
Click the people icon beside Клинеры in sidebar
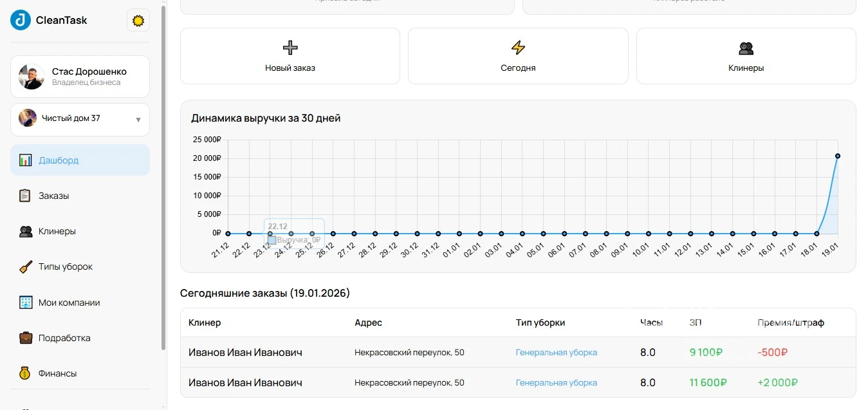tap(24, 230)
